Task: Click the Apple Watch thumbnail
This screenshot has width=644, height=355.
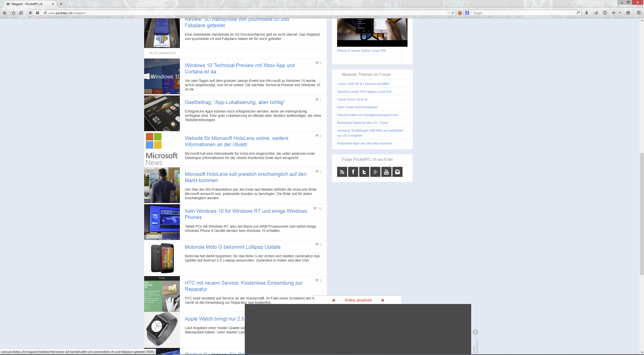Action: [x=162, y=330]
